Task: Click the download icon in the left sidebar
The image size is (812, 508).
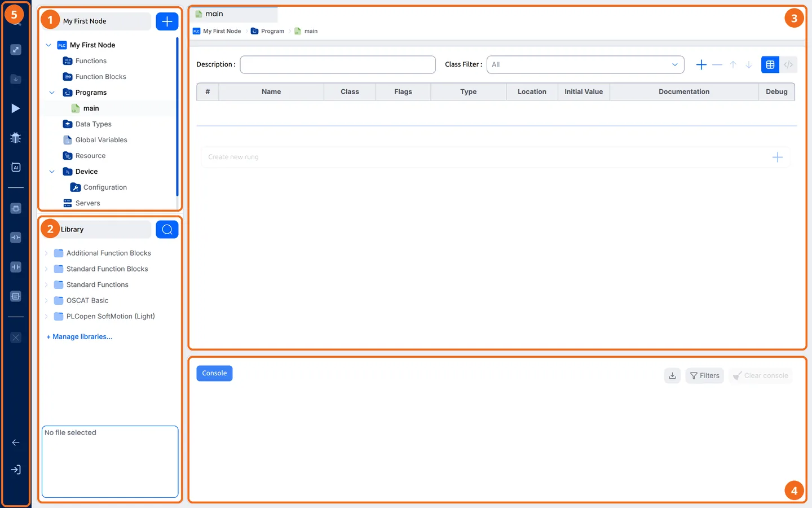Action: (x=16, y=79)
